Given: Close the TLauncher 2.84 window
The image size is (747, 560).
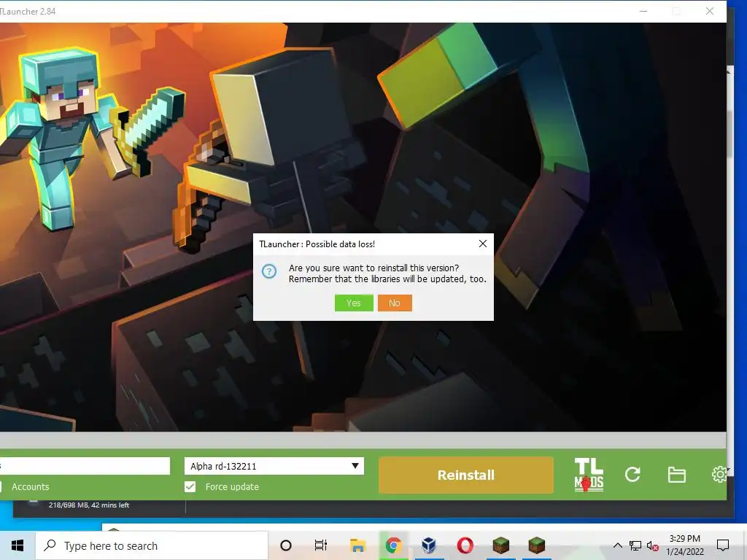Looking at the screenshot, I should click(710, 11).
